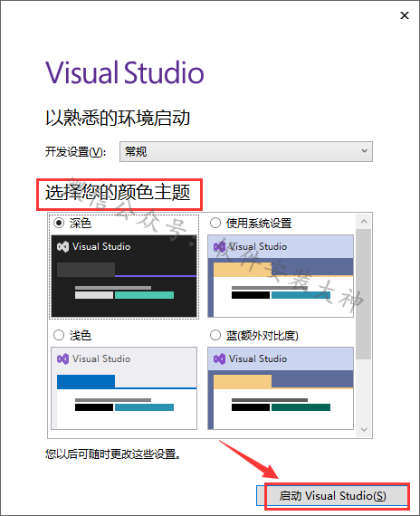Click the Visual Studio logo in system settings preview

[220, 246]
